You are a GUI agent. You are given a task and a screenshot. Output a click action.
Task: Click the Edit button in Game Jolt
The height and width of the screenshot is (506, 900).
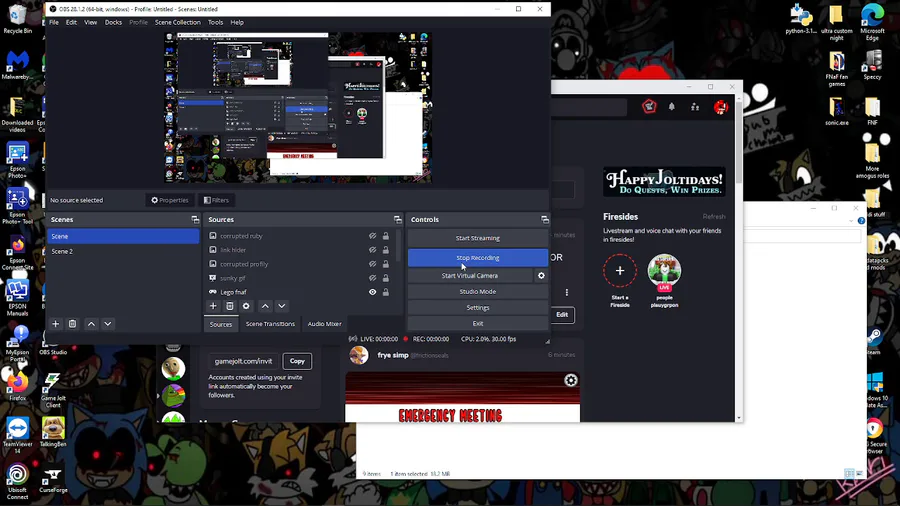pos(562,314)
